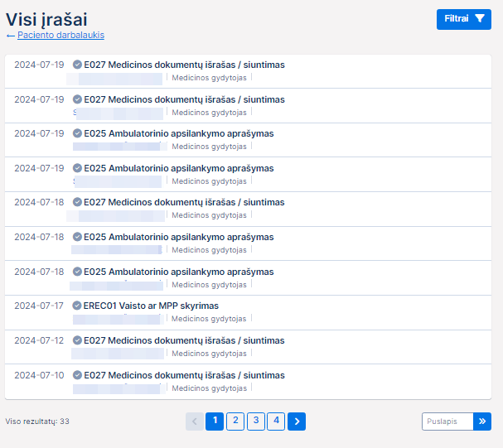Jump to page 3 of results
The image size is (503, 448).
[256, 422]
